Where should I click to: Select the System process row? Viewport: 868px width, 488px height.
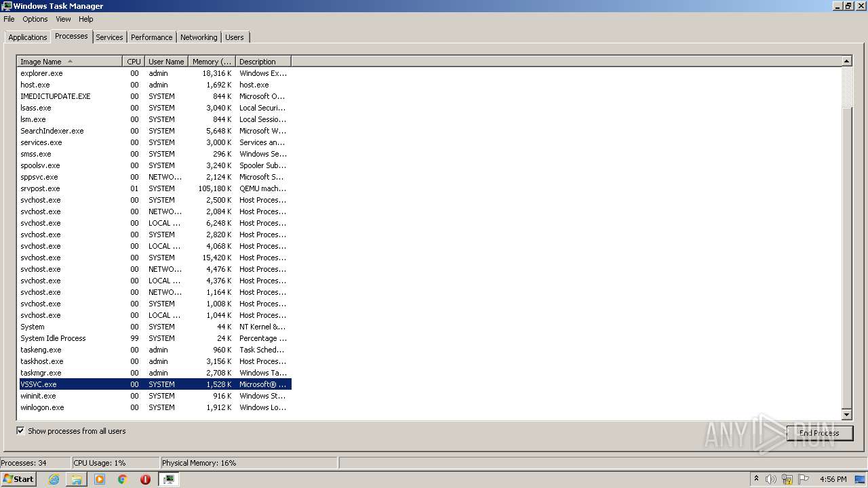coord(154,327)
